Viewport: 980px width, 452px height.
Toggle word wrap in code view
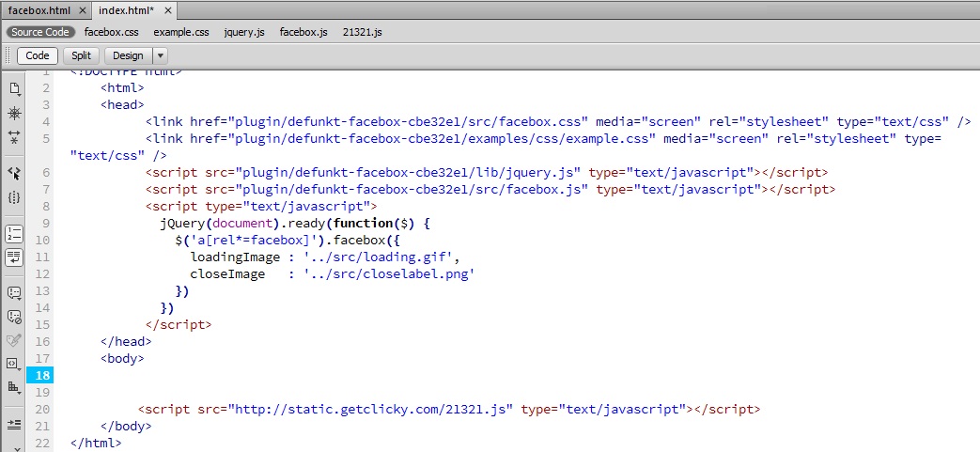point(14,257)
